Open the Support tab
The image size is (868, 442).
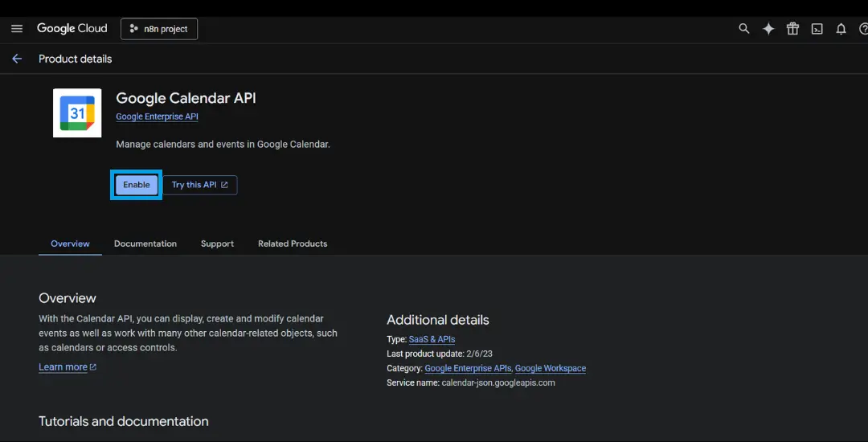click(217, 244)
